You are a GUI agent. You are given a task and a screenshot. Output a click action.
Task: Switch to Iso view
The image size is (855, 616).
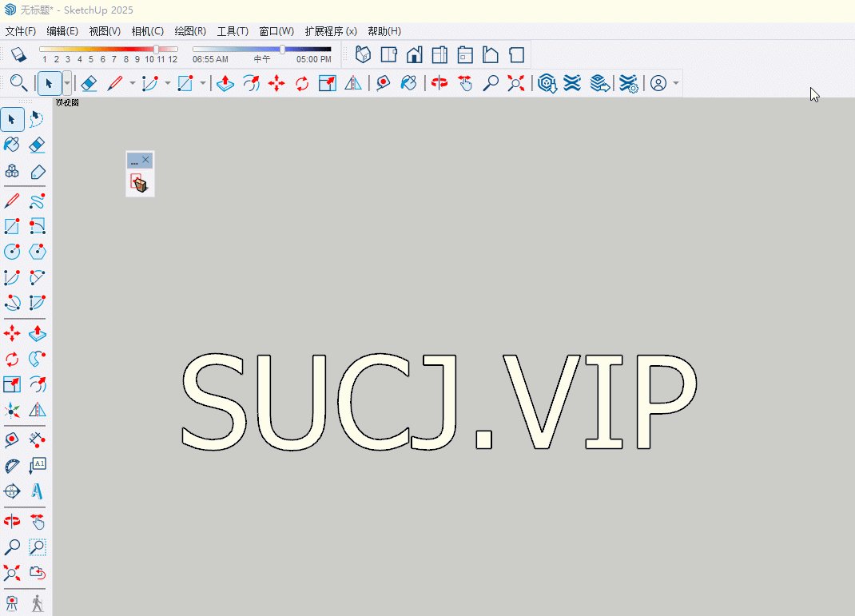(363, 54)
